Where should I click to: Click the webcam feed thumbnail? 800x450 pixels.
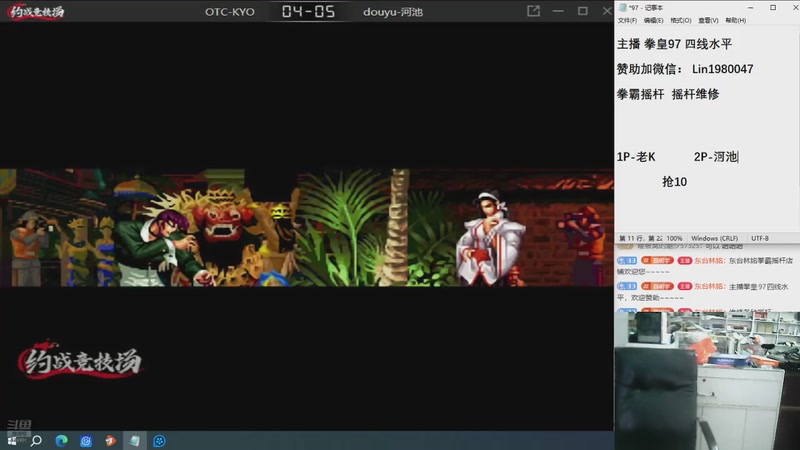707,381
